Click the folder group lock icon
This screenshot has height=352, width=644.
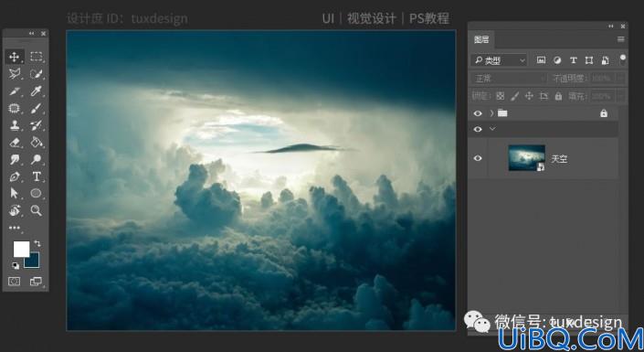click(x=603, y=113)
